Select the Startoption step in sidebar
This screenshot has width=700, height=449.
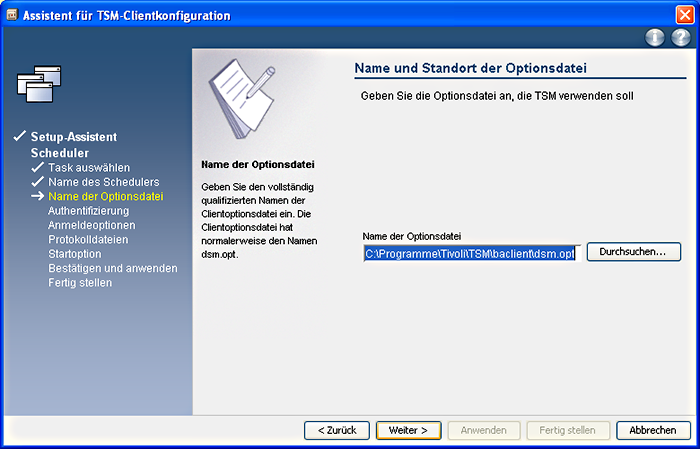tap(77, 254)
